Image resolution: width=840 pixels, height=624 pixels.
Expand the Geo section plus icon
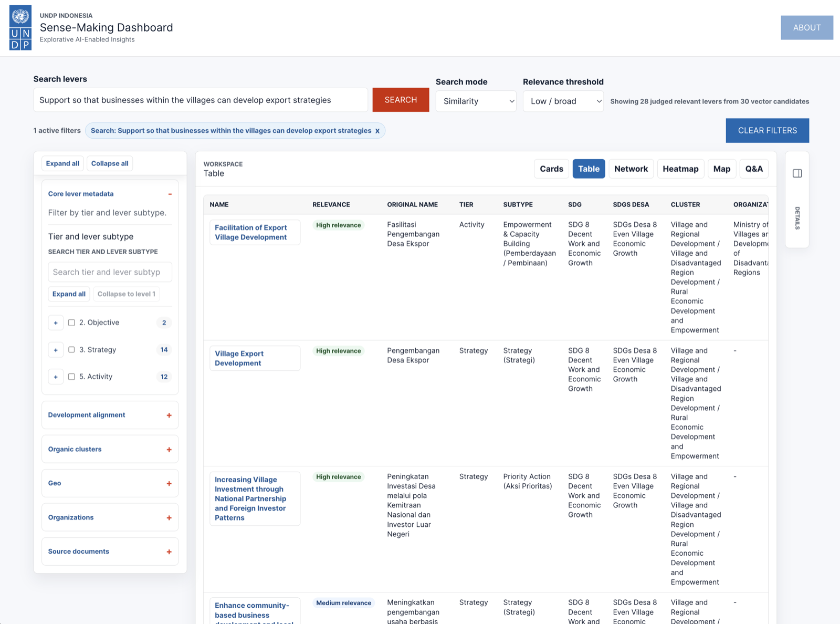pyautogui.click(x=169, y=483)
